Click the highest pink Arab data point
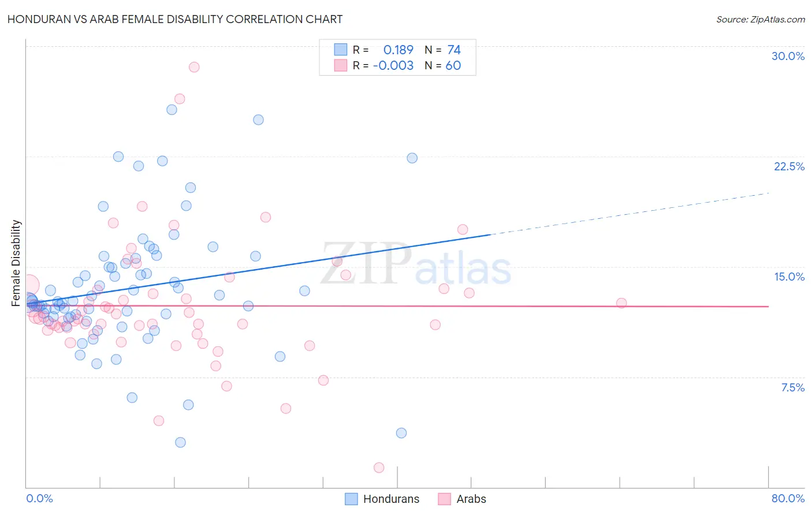This screenshot has width=812, height=515. click(194, 67)
